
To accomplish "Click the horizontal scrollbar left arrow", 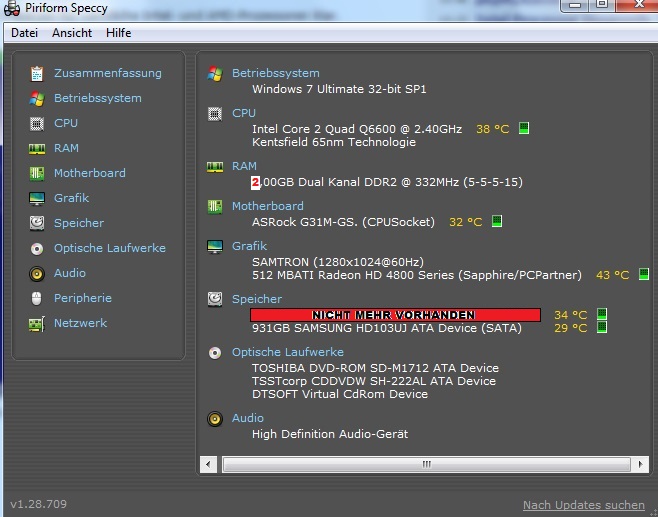I will coord(208,464).
